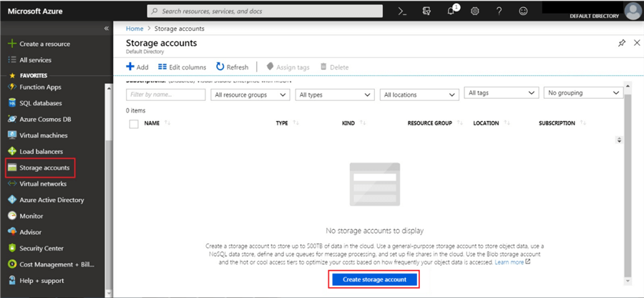Tick the select-all checkbox beside NAME

point(134,123)
